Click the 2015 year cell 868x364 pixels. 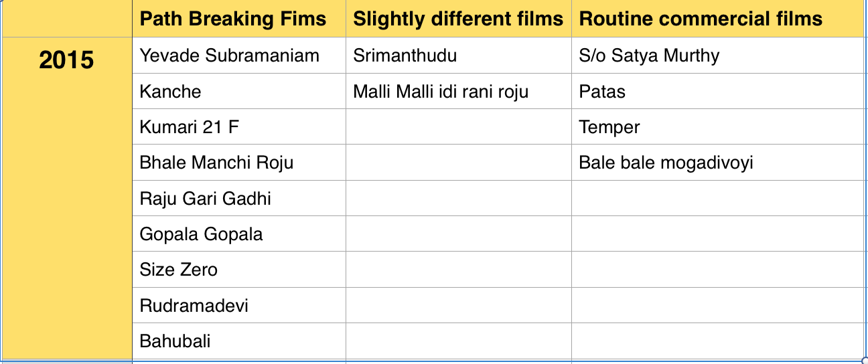66,60
